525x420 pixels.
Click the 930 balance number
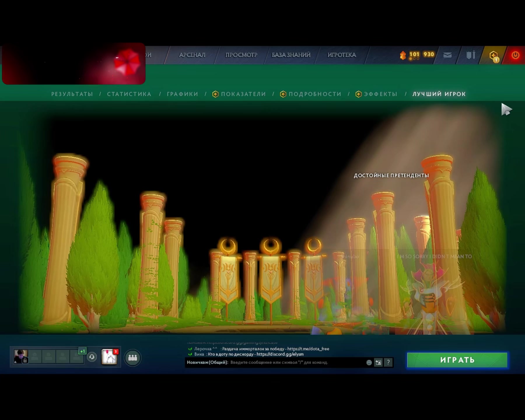pyautogui.click(x=429, y=54)
